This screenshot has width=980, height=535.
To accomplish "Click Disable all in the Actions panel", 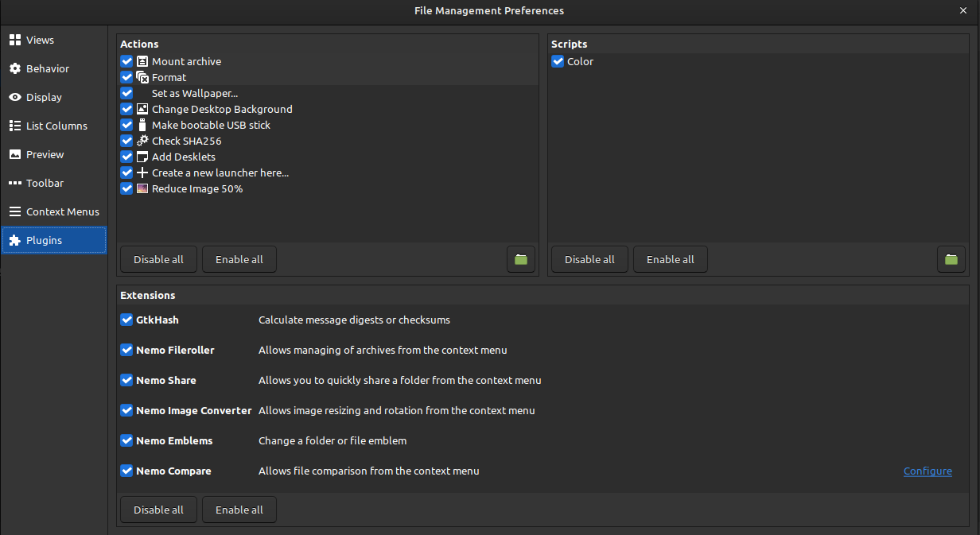I will [x=158, y=259].
